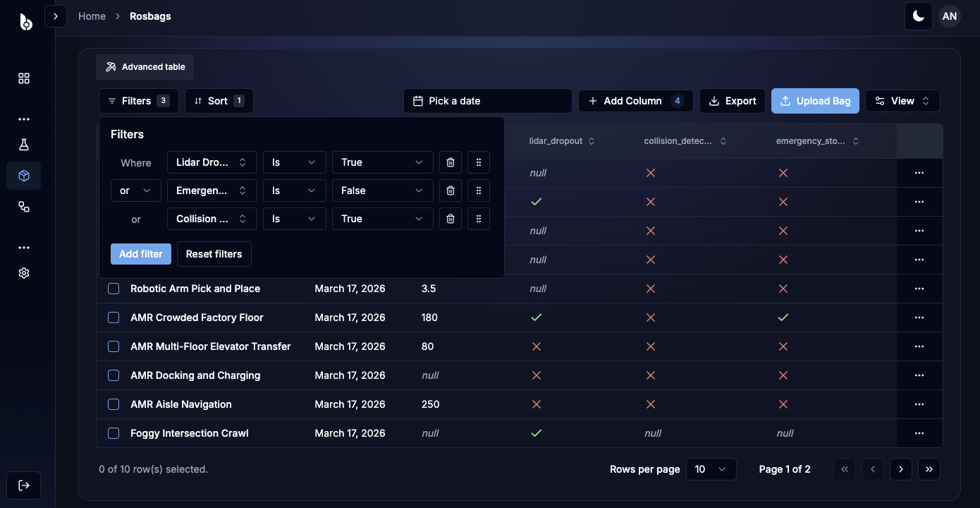Go to last page of table
This screenshot has width=980, height=508.
[x=929, y=469]
